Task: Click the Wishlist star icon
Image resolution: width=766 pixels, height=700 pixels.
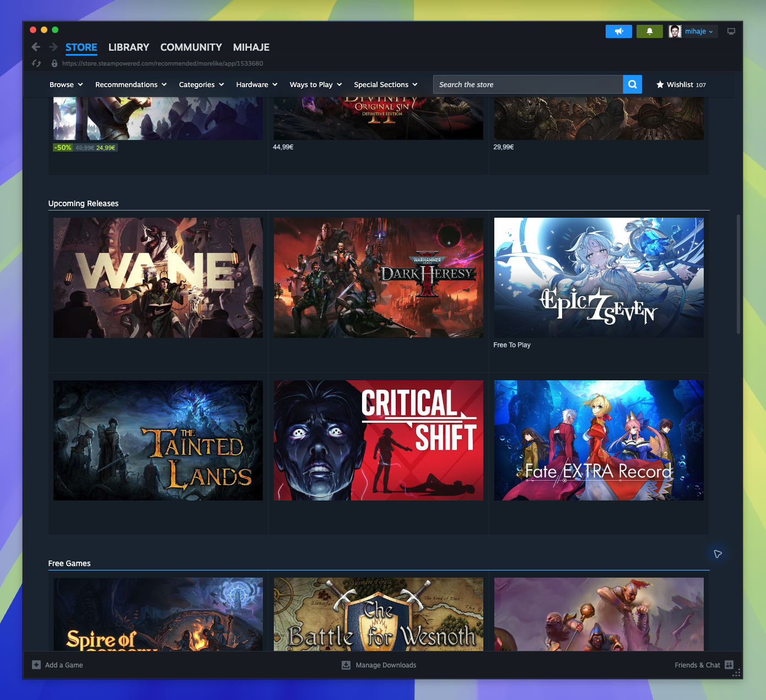Action: [x=660, y=84]
